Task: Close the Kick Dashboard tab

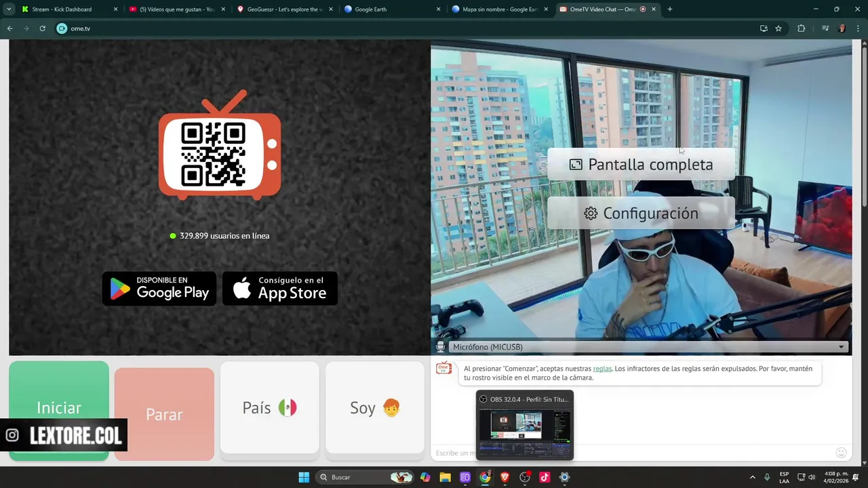Action: [x=115, y=9]
